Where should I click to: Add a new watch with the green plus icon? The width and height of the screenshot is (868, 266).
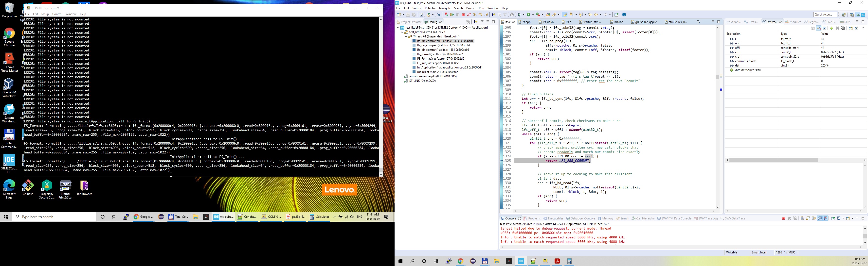pos(832,28)
